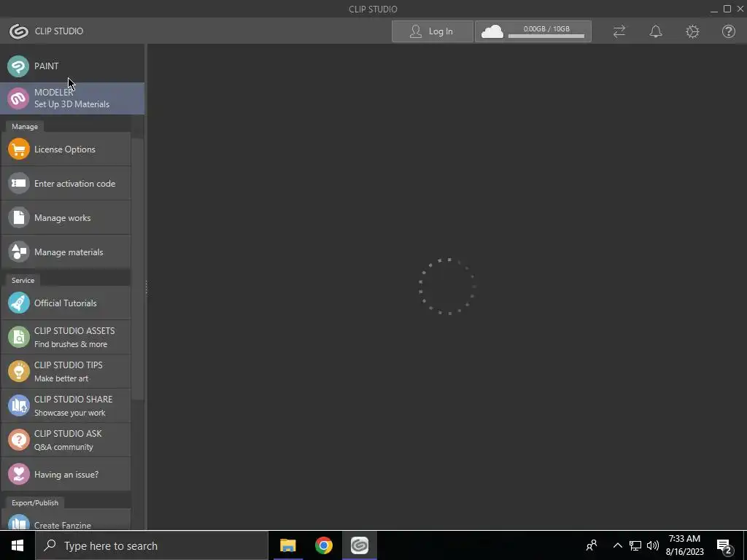Open Manage materials shapes icon
Viewport: 747px width, 560px height.
[18, 252]
